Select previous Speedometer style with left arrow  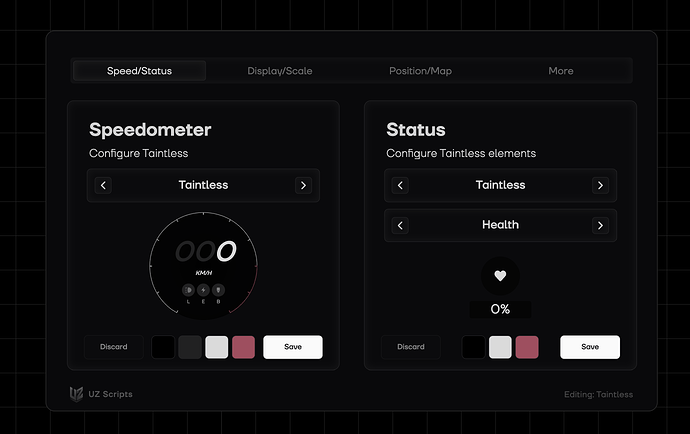103,185
